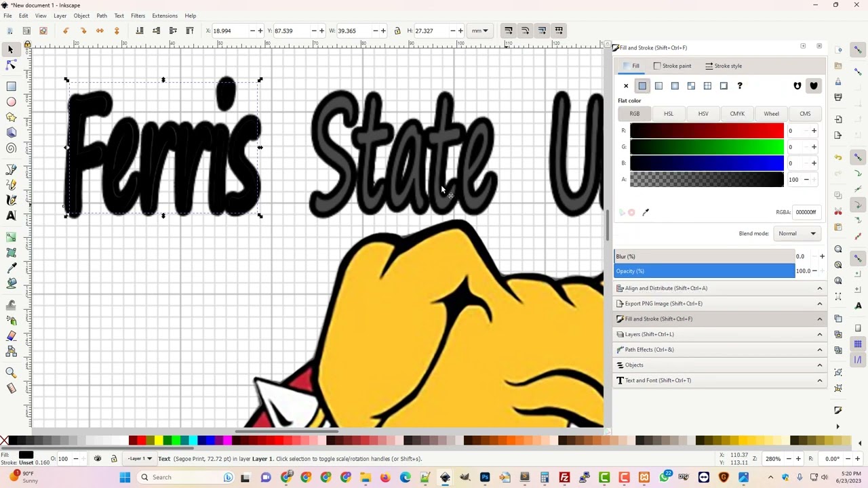Image resolution: width=868 pixels, height=488 pixels.
Task: Pick the 3D box tool
Action: (x=11, y=133)
